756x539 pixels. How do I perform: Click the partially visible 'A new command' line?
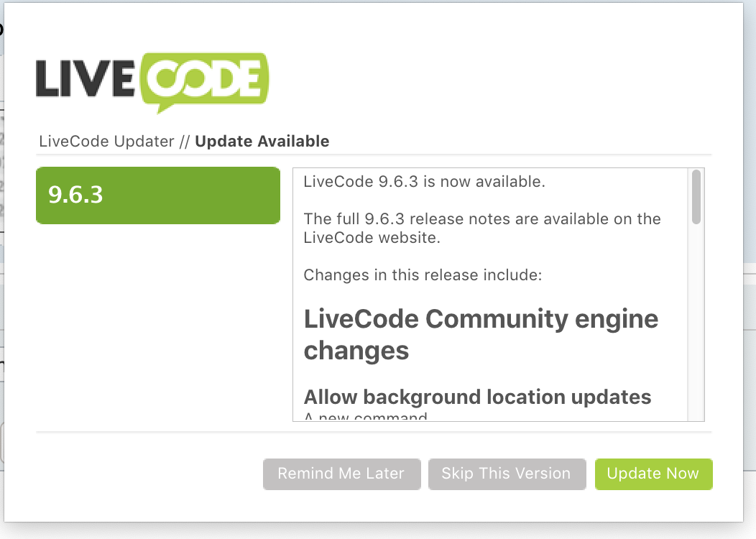pyautogui.click(x=365, y=416)
